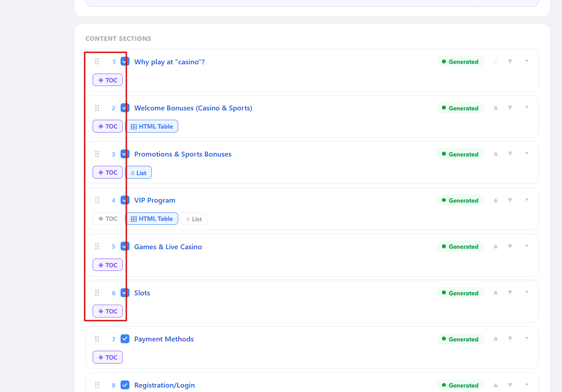
Task: Enable List tag on VIP Program
Action: point(194,219)
